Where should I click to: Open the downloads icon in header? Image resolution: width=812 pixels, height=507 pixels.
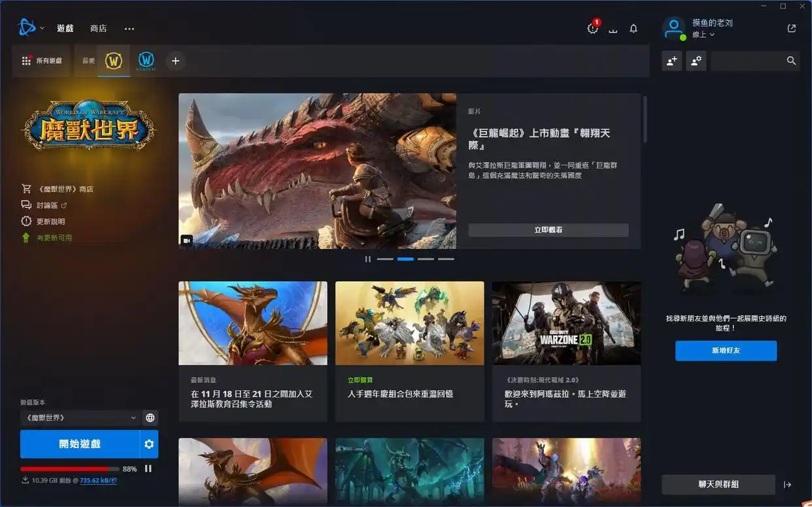point(613,29)
